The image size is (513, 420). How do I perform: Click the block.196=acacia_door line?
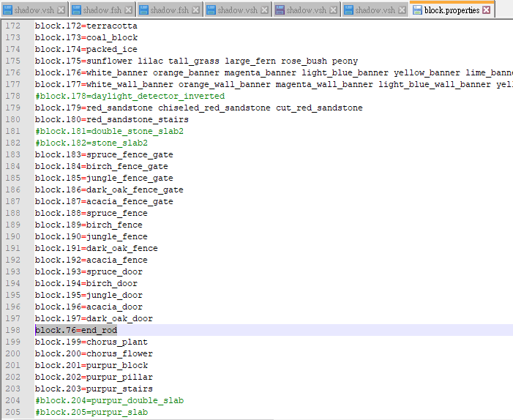click(89, 307)
